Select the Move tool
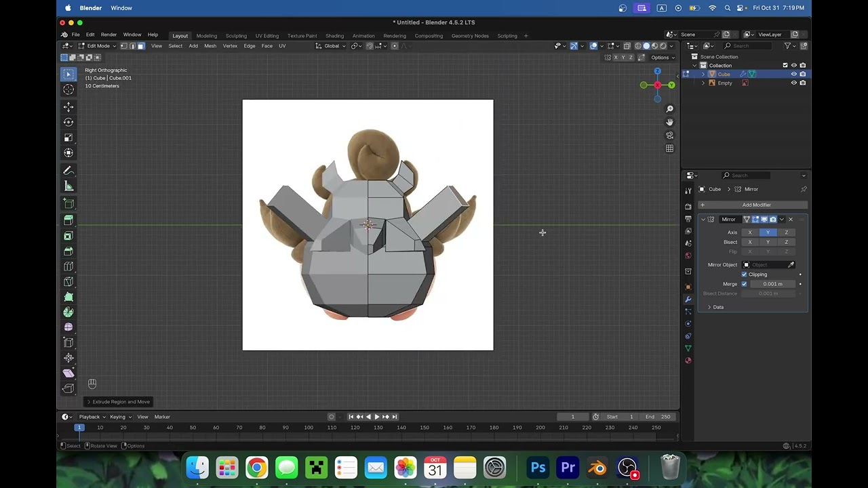The height and width of the screenshot is (488, 868). coord(68,107)
